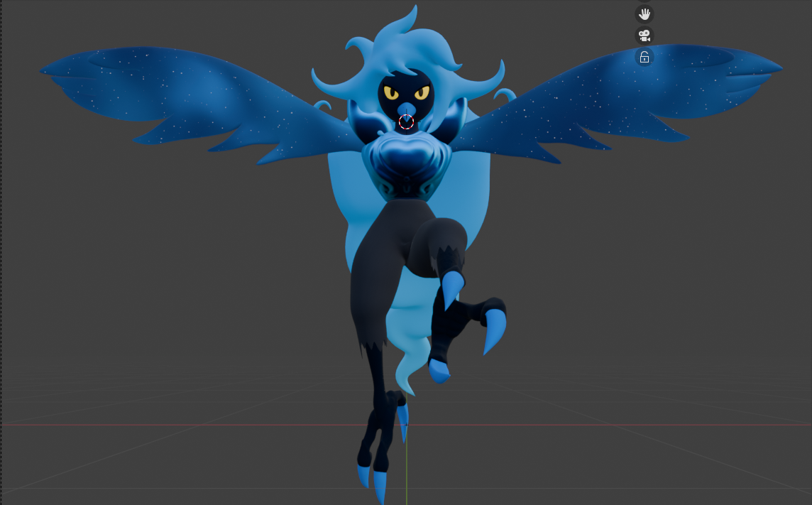Toggle the open padlock camera-to-view icon
The width and height of the screenshot is (812, 505).
(644, 57)
